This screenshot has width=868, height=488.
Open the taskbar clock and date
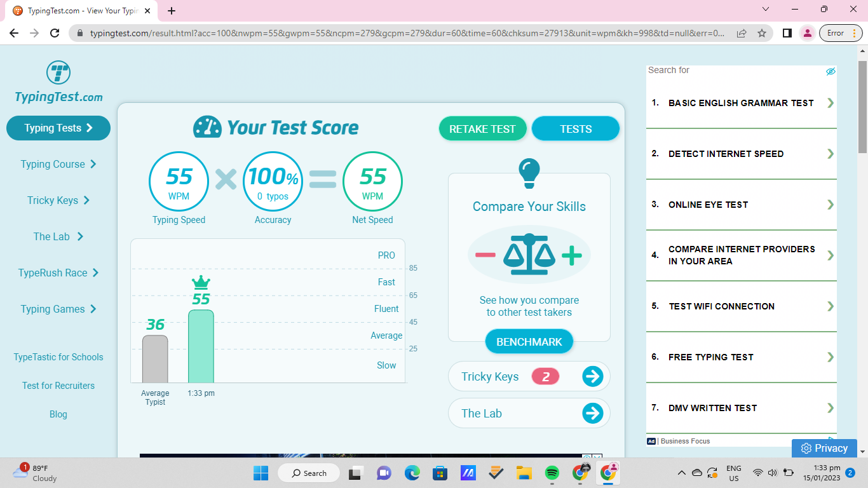822,473
